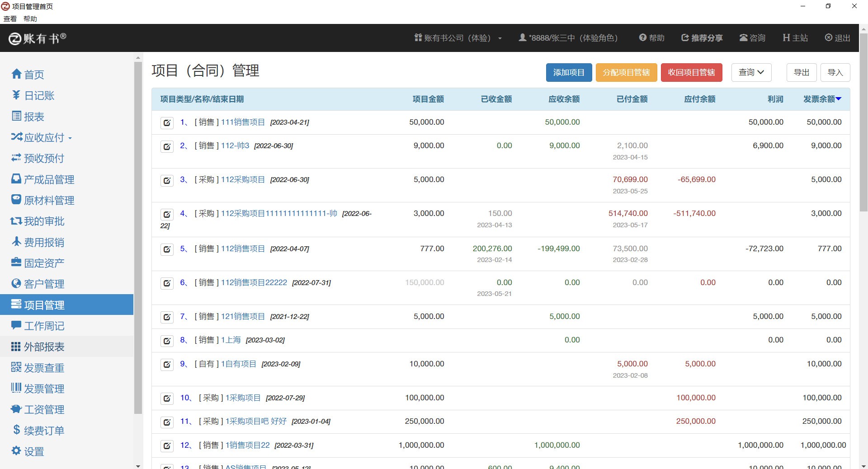Open 费用报销 in the sidebar
The height and width of the screenshot is (469, 868).
[x=38, y=242]
